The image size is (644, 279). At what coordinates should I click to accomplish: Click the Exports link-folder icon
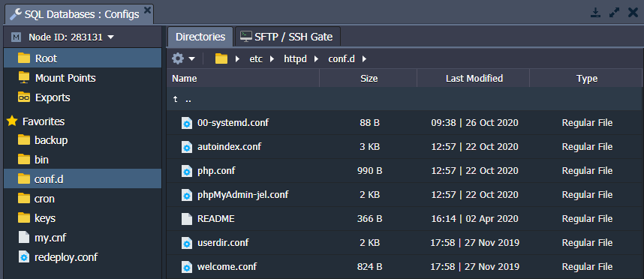point(24,97)
